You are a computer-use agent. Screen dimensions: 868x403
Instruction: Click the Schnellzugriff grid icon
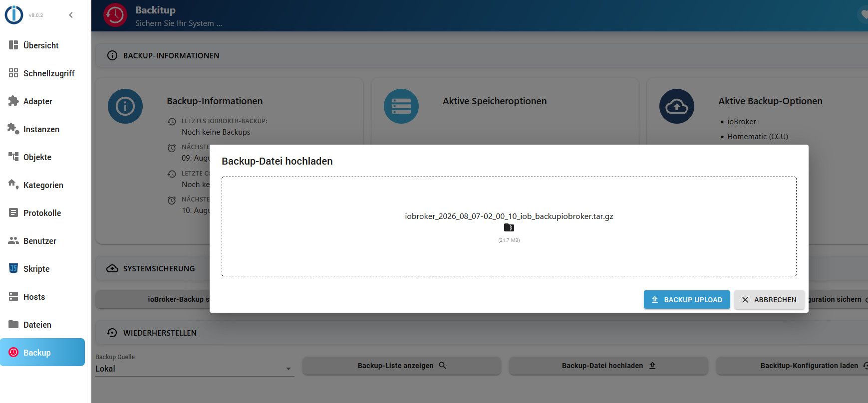13,73
